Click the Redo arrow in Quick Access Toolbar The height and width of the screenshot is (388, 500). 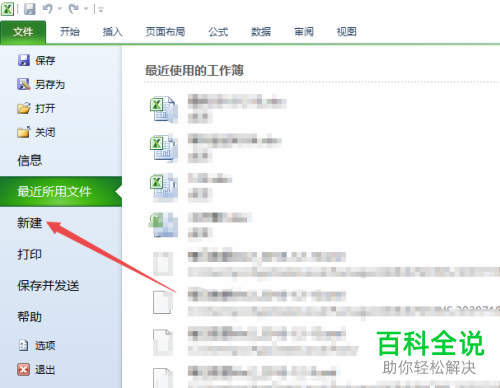coord(73,9)
